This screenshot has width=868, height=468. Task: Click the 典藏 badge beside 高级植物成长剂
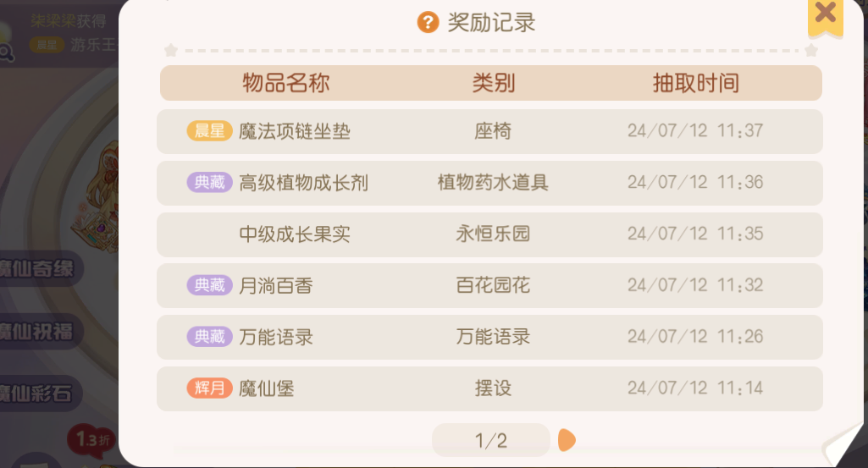point(209,183)
